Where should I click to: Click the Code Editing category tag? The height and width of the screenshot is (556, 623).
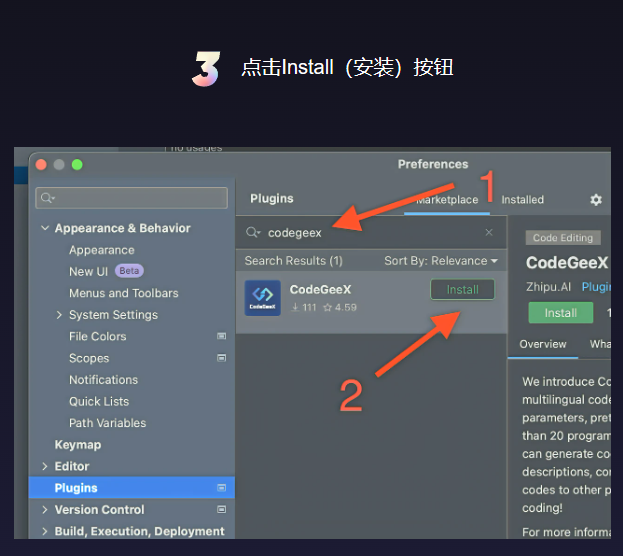(563, 238)
